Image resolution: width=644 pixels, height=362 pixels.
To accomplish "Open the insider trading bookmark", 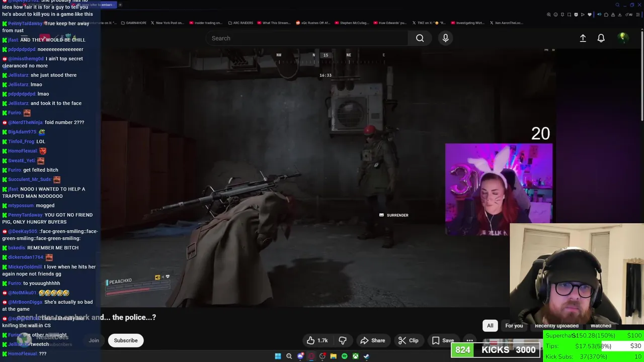I will point(205,23).
